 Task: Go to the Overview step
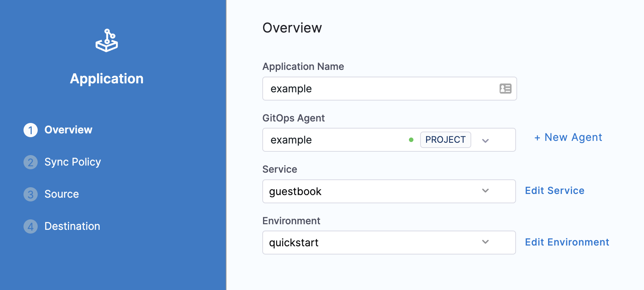click(x=68, y=130)
